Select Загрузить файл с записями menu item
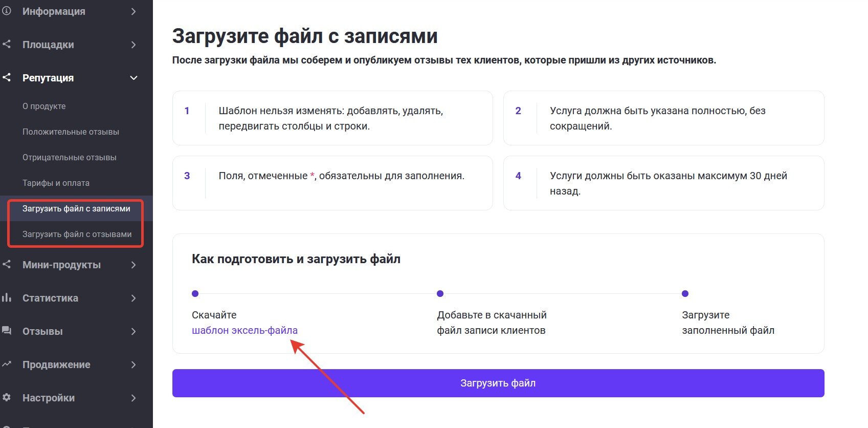The image size is (868, 428). click(76, 208)
